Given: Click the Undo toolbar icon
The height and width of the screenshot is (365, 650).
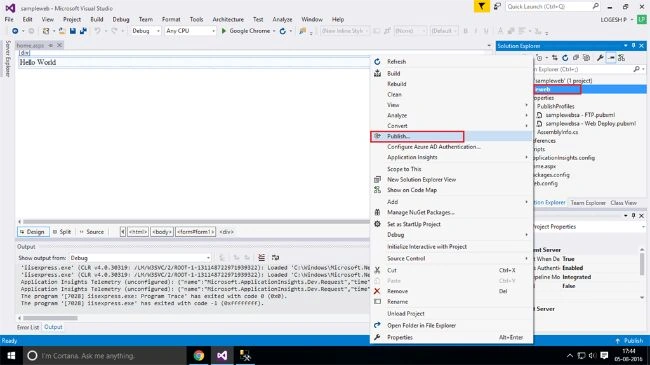Looking at the screenshot, I should pyautogui.click(x=97, y=31).
